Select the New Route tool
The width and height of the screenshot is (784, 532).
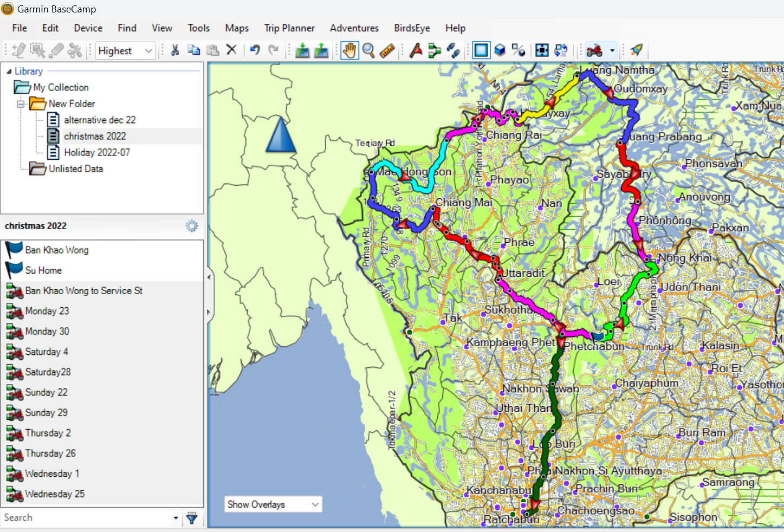tap(435, 50)
